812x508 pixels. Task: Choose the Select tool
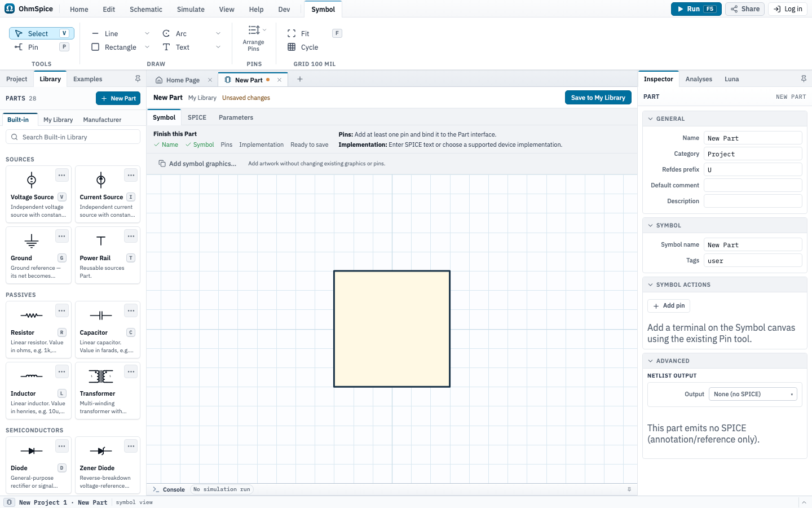(x=41, y=34)
